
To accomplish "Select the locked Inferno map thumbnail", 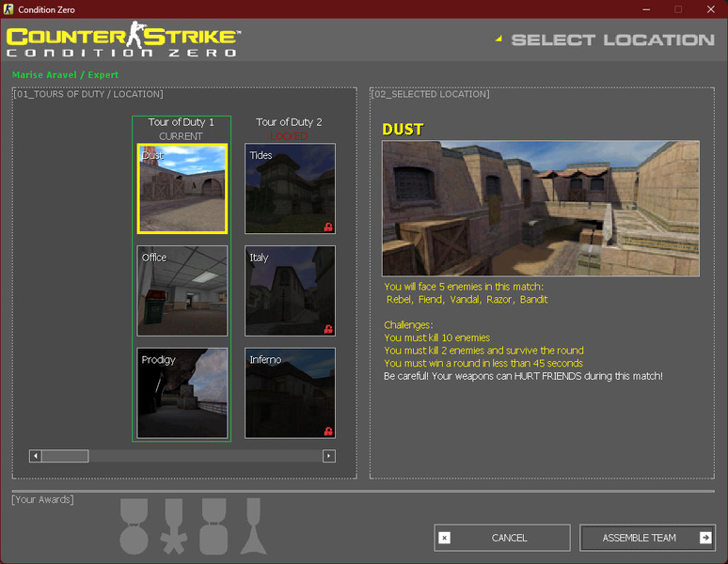I will (291, 393).
